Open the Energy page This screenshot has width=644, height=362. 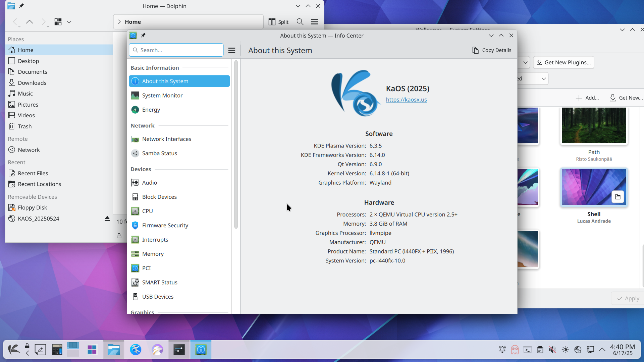click(x=179, y=110)
